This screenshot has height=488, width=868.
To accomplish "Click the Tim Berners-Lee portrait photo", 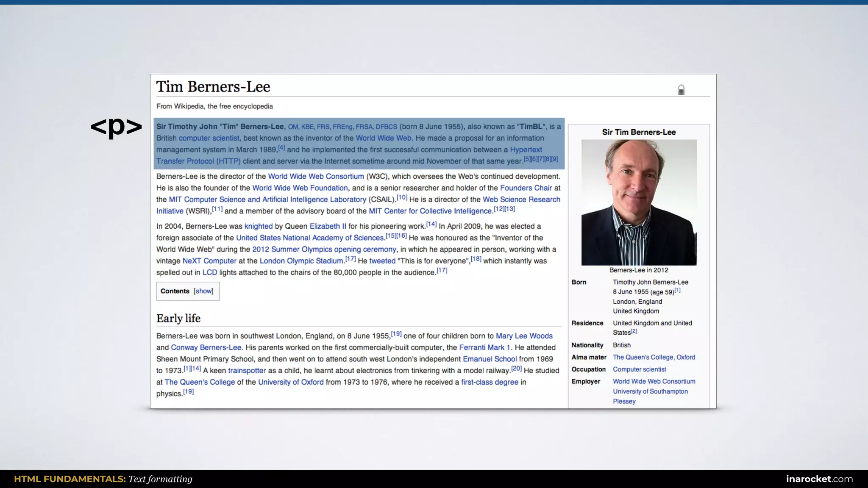I will tap(639, 202).
